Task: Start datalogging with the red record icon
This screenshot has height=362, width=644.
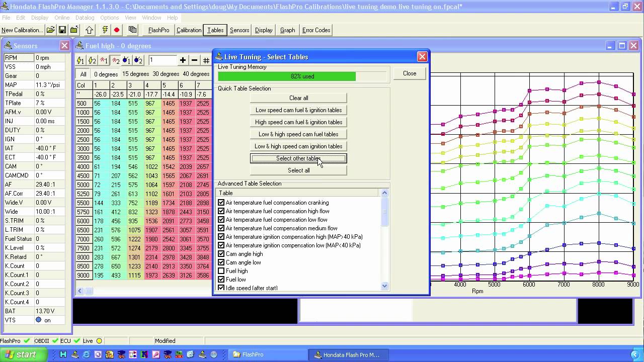Action: pyautogui.click(x=117, y=30)
